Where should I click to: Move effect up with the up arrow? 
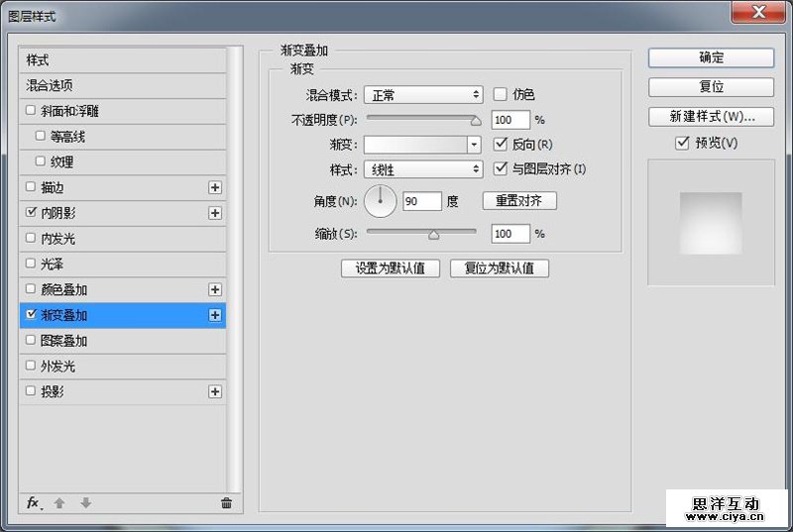(x=59, y=503)
